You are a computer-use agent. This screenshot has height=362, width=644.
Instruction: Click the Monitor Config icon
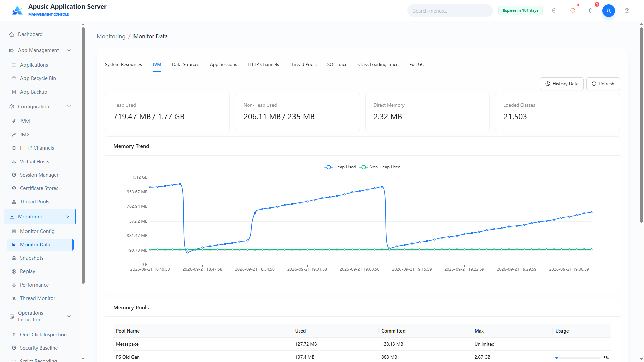[14, 231]
